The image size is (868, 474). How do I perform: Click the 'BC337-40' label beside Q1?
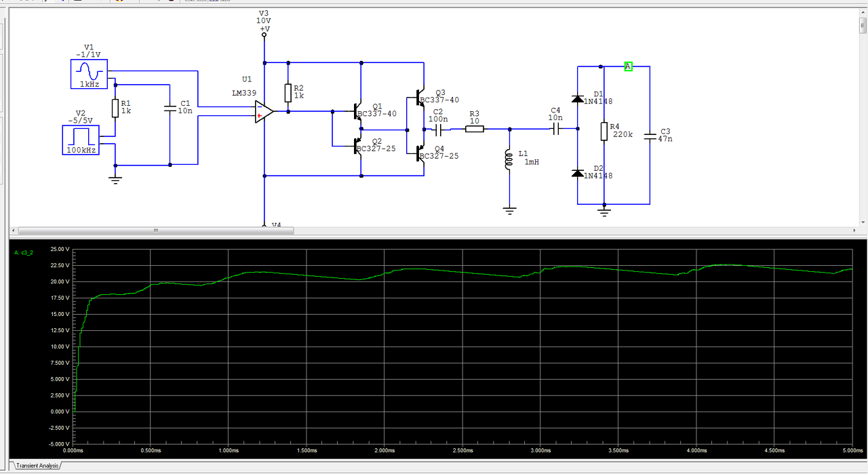pos(377,113)
